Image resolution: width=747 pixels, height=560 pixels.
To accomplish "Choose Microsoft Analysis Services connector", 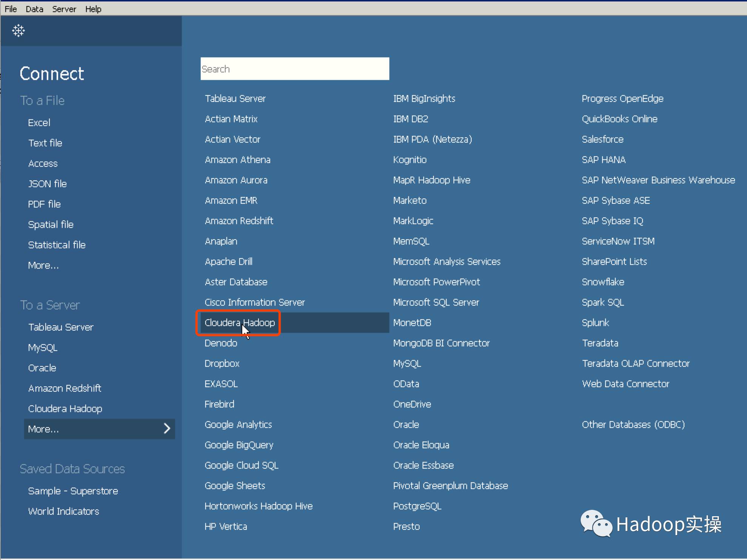I will 447,262.
